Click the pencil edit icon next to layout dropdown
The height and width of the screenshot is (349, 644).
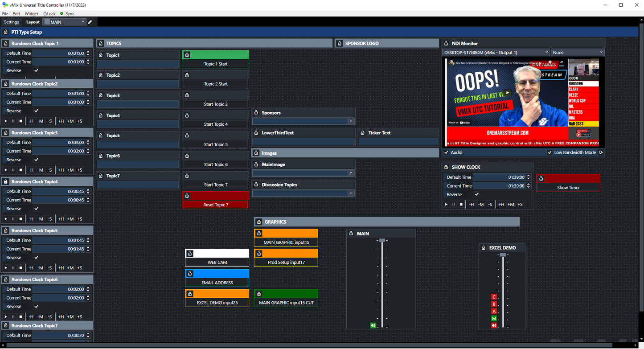click(89, 21)
